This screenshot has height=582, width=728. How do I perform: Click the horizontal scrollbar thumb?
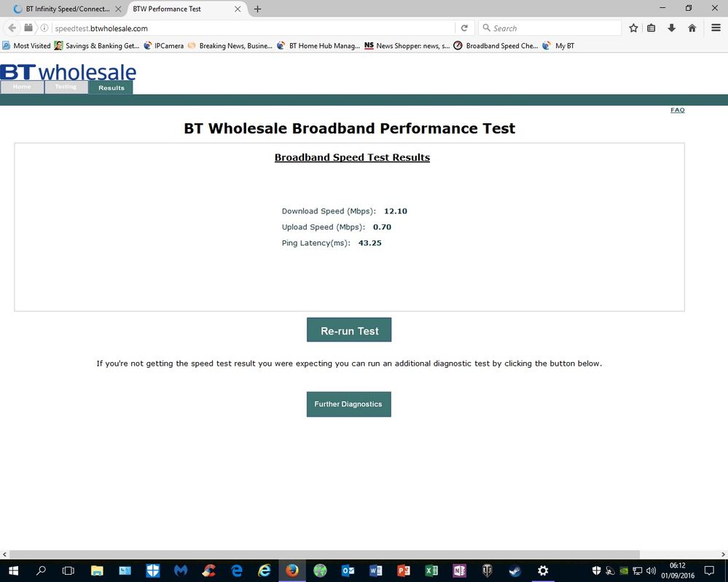[x=324, y=554]
